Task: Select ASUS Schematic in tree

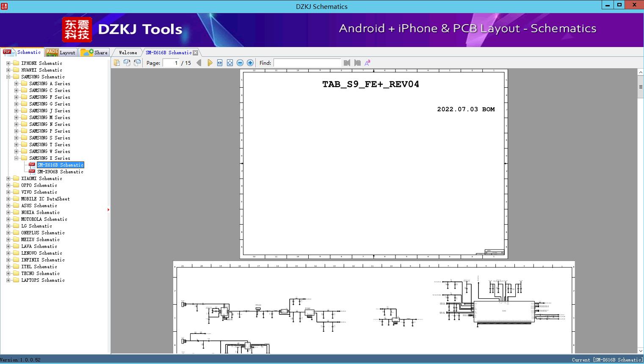Action: [39, 206]
